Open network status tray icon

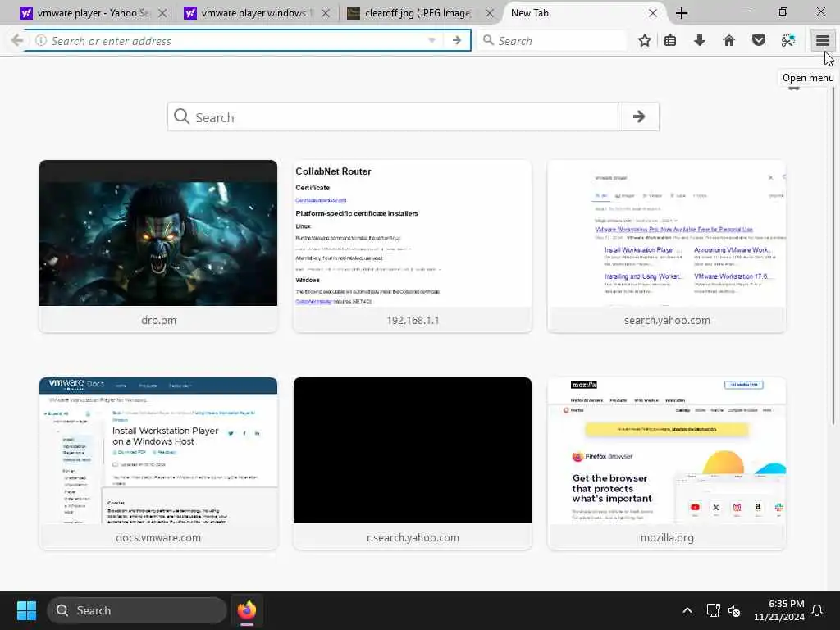point(713,610)
